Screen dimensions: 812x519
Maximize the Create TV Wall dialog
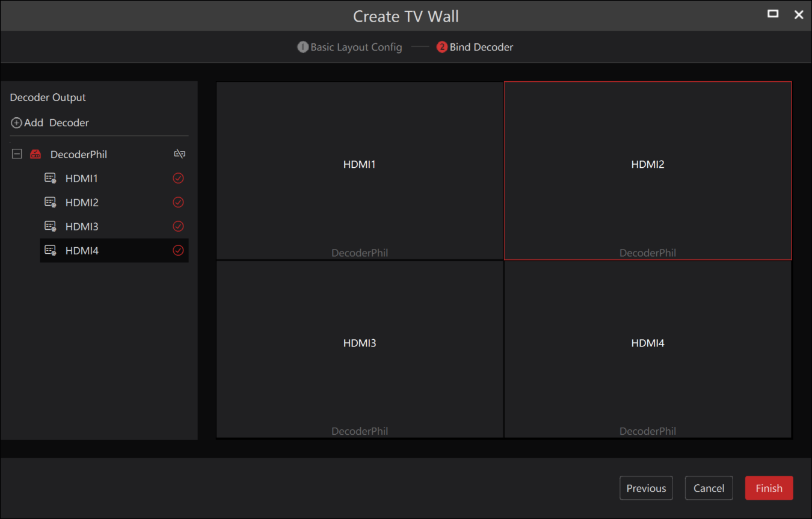[773, 14]
